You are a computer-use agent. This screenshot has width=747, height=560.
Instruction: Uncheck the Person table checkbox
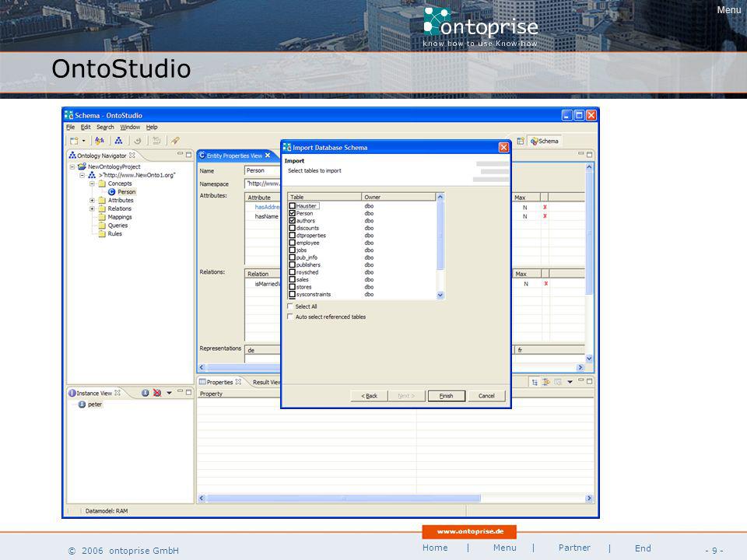tap(292, 213)
